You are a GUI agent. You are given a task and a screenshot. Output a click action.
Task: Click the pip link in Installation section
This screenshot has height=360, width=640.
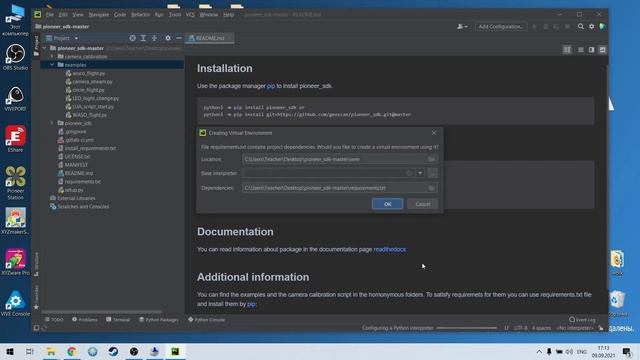[x=271, y=86]
